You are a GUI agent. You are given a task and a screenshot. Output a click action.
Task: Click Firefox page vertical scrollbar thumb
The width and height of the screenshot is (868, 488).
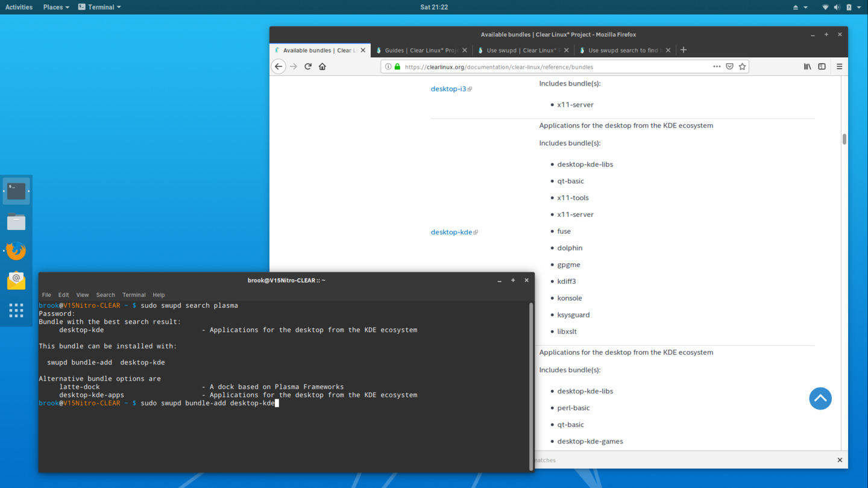(x=844, y=139)
